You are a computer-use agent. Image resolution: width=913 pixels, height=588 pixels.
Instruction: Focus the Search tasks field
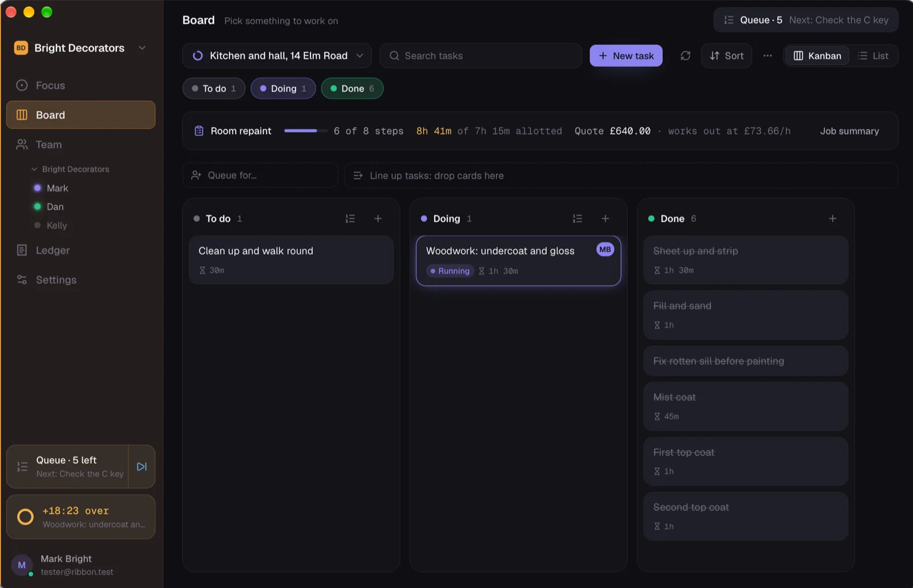coord(480,56)
